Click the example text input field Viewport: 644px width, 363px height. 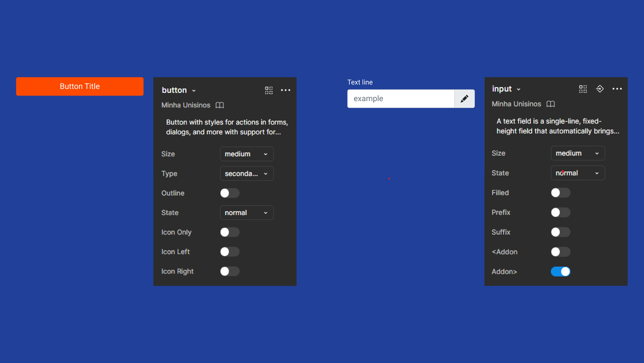(401, 98)
